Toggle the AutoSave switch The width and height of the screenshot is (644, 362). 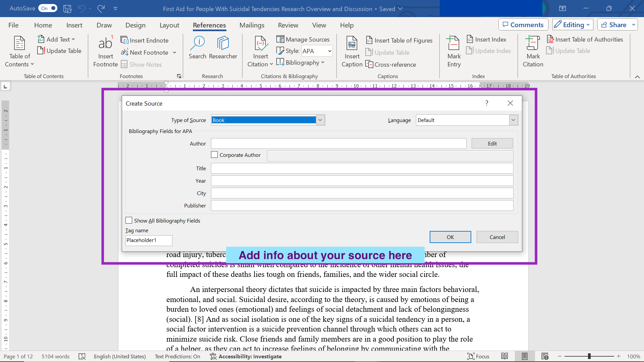point(48,8)
